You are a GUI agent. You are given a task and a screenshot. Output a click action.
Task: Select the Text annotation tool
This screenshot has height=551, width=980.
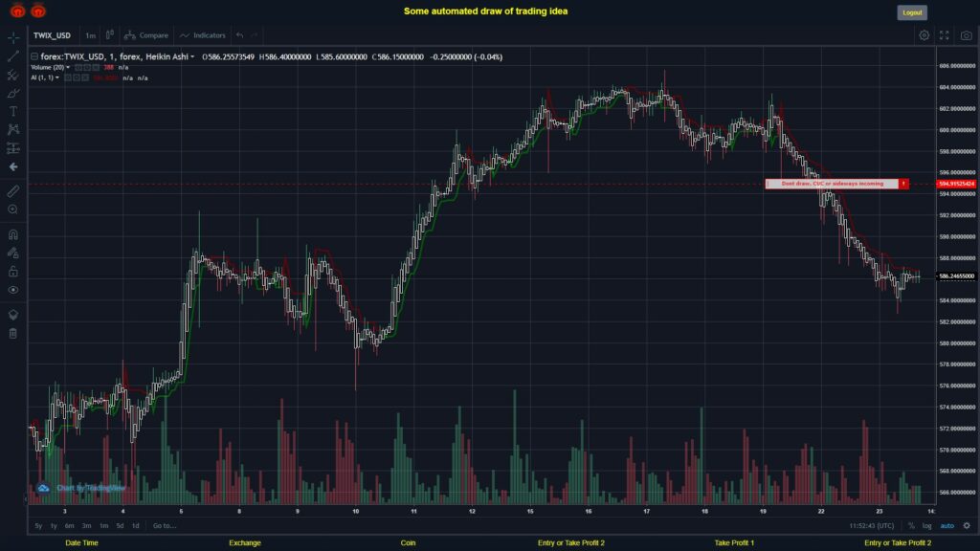pos(13,111)
